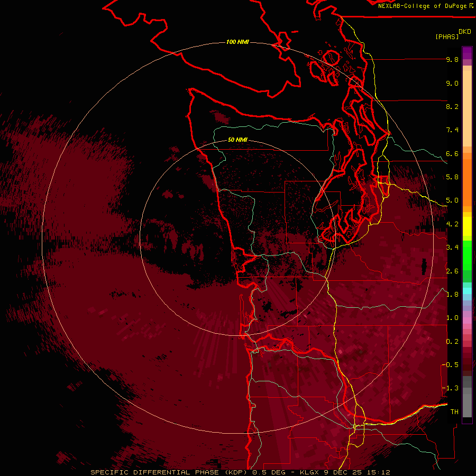Click the cyan band on the color bar
The image size is (476, 476).
(467, 291)
